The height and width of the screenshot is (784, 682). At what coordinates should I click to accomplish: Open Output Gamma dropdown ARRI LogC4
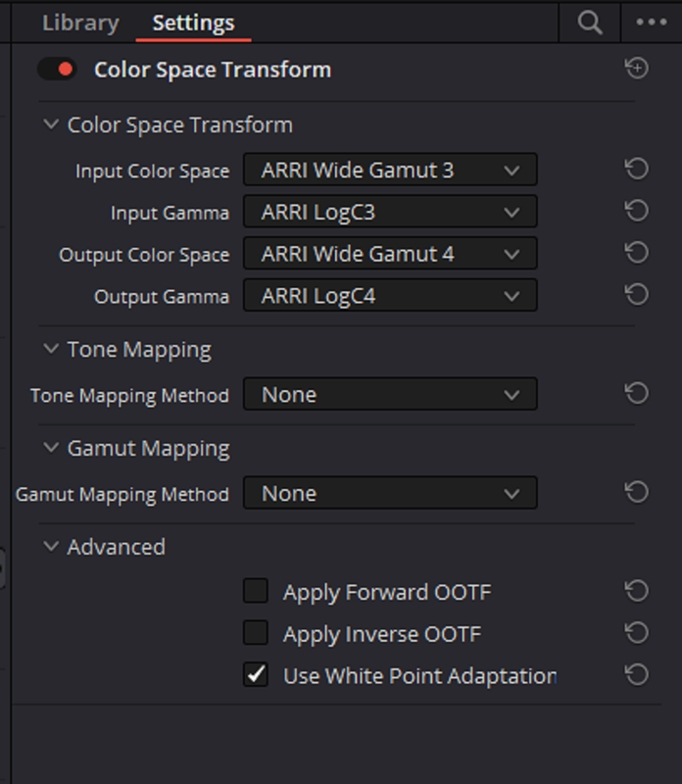(x=390, y=296)
